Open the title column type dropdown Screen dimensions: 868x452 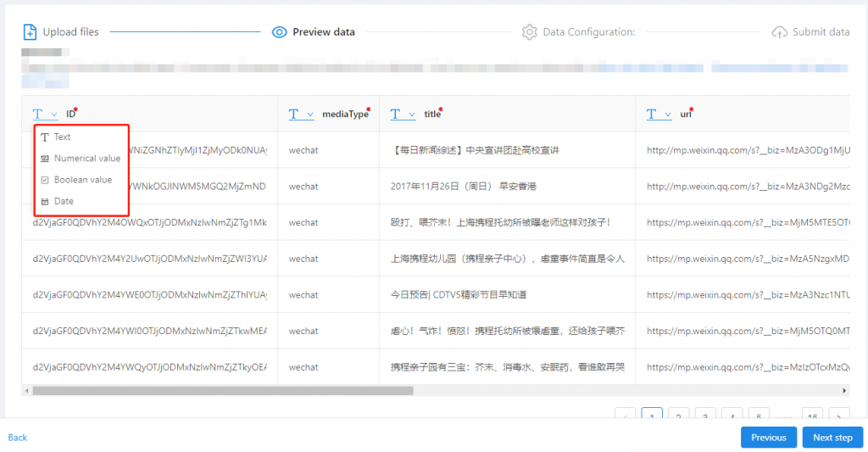pyautogui.click(x=403, y=114)
